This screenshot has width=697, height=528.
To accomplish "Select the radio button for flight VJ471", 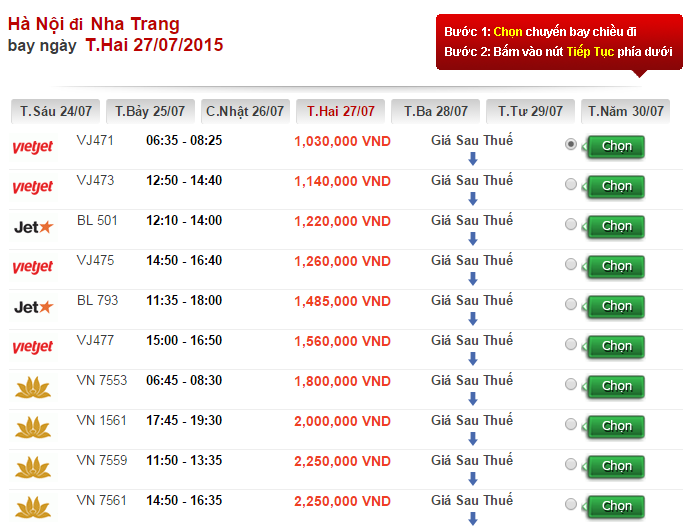I will (571, 145).
